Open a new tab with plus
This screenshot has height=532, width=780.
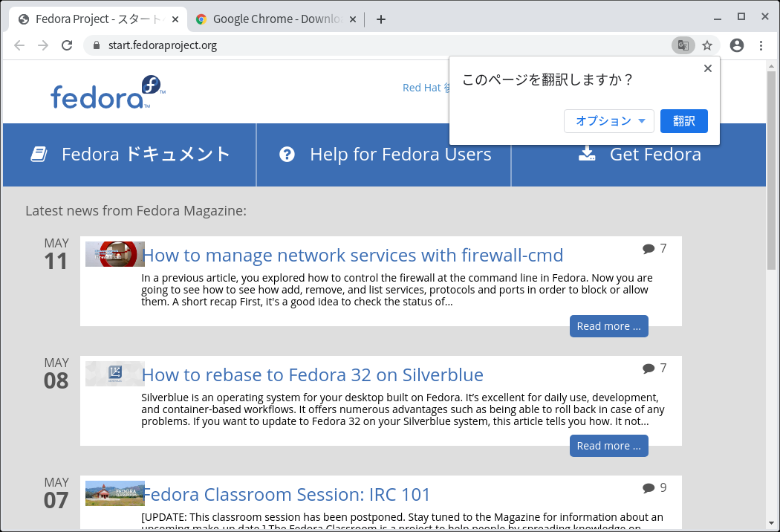click(381, 19)
